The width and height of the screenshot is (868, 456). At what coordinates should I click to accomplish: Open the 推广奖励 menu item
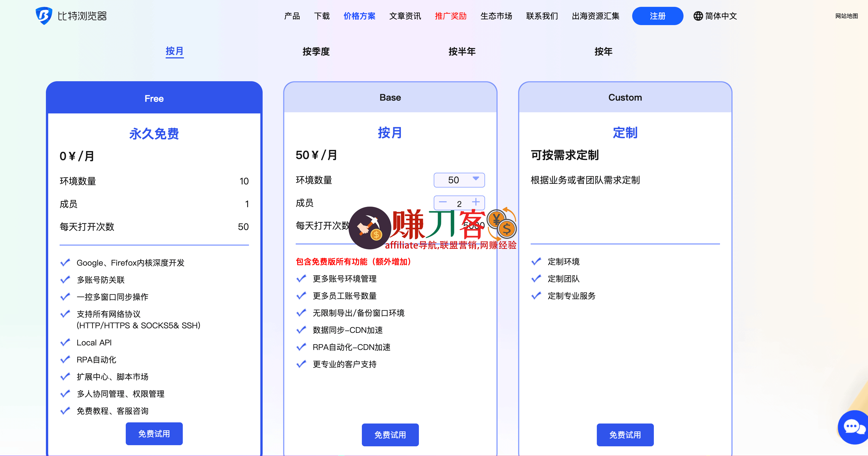tap(450, 16)
